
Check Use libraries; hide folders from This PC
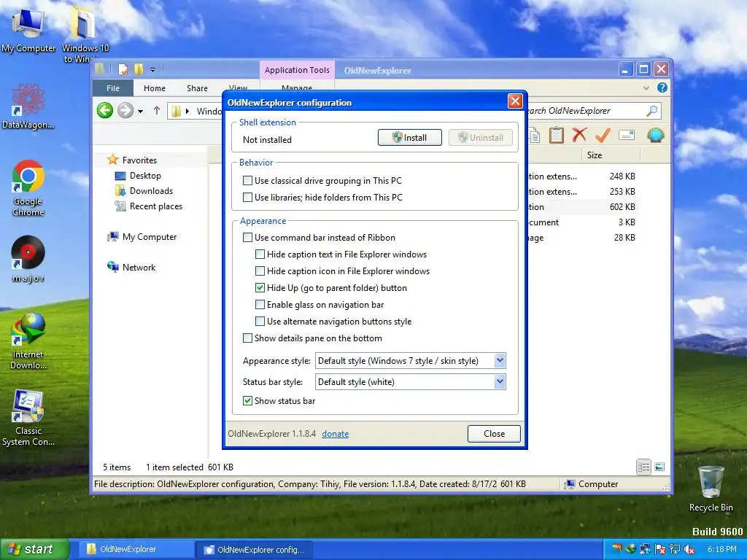click(247, 197)
